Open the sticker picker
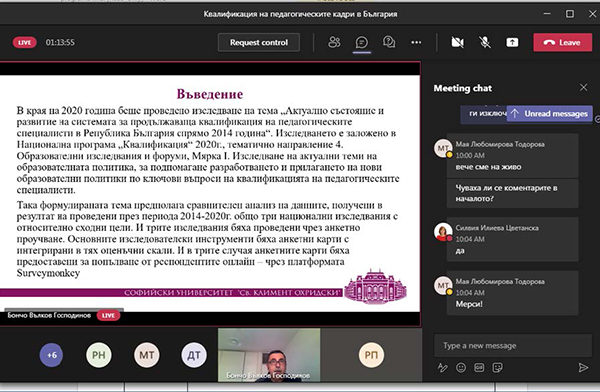The image size is (600, 392). [x=497, y=368]
